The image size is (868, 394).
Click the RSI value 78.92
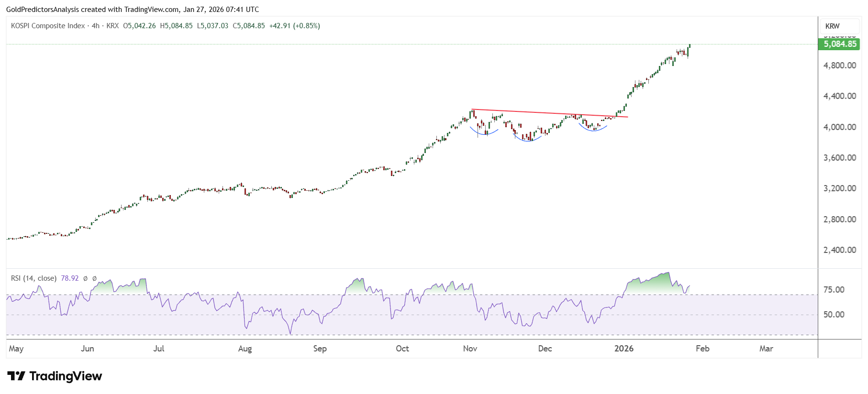coord(70,278)
